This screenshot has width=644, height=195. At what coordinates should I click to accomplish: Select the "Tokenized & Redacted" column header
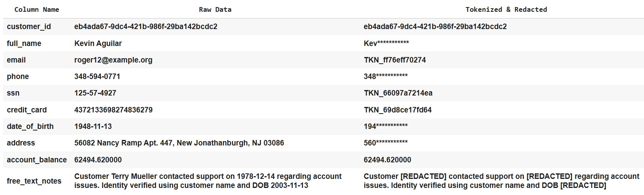(506, 9)
